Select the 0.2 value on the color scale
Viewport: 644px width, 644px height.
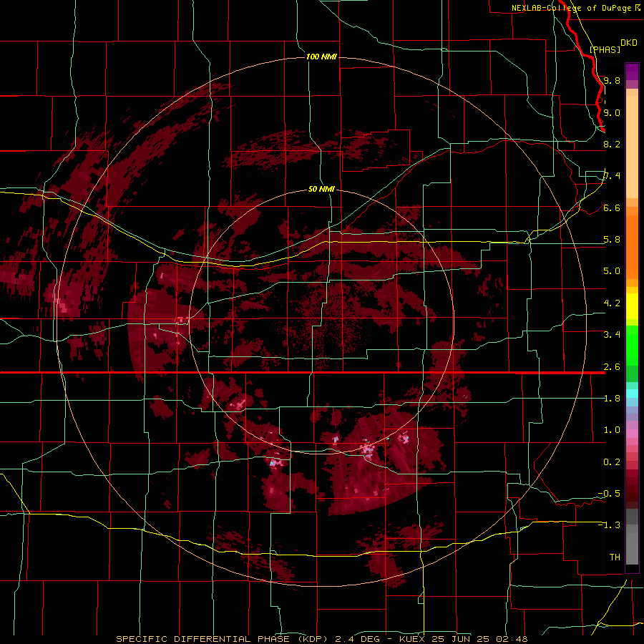point(612,462)
